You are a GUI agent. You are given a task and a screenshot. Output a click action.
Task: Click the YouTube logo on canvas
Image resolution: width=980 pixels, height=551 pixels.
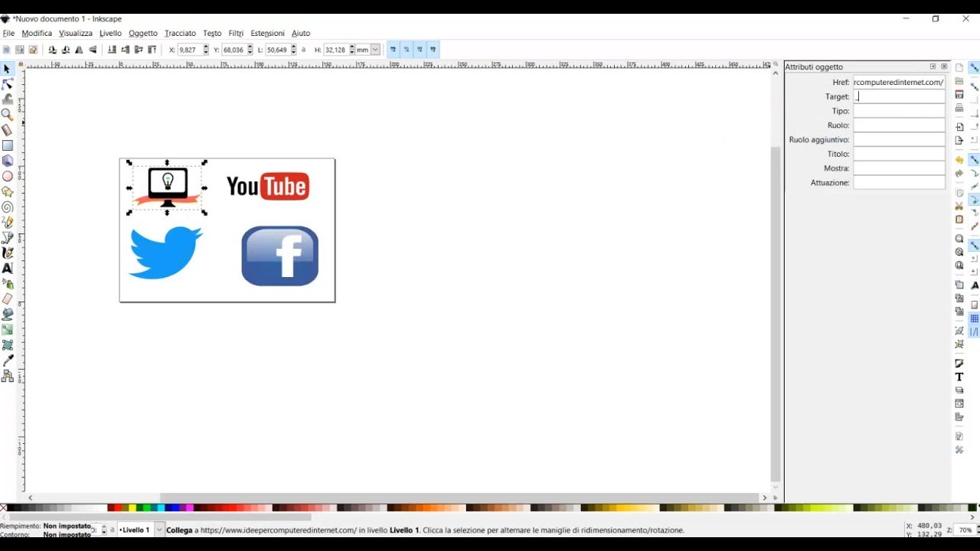(268, 186)
